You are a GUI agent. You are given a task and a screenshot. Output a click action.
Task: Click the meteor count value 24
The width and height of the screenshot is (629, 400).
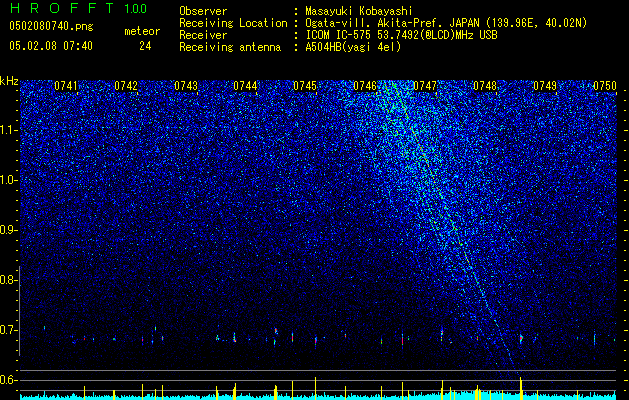click(145, 46)
